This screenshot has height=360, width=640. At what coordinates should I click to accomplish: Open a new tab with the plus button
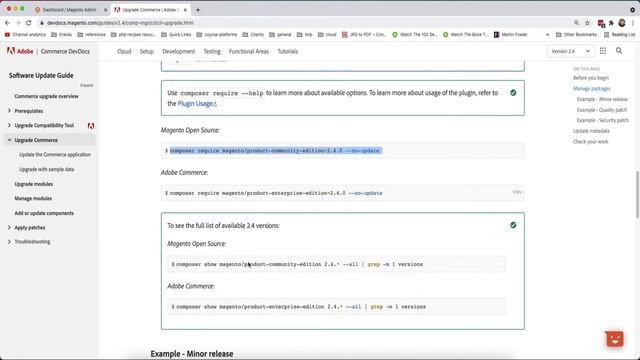tap(198, 10)
